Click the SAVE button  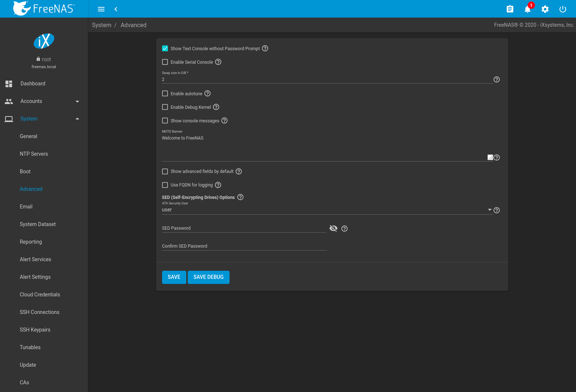coord(174,277)
